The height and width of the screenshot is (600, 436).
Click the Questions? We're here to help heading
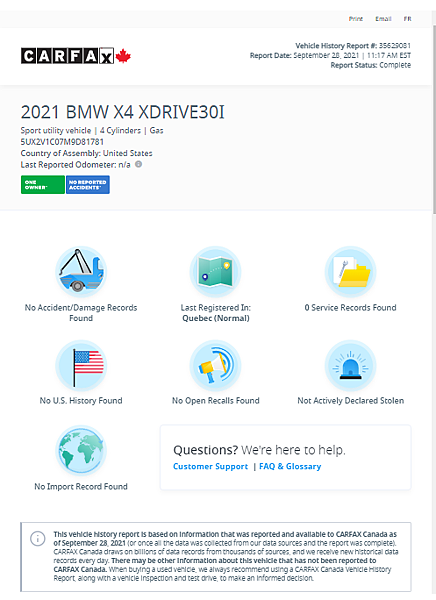(259, 450)
